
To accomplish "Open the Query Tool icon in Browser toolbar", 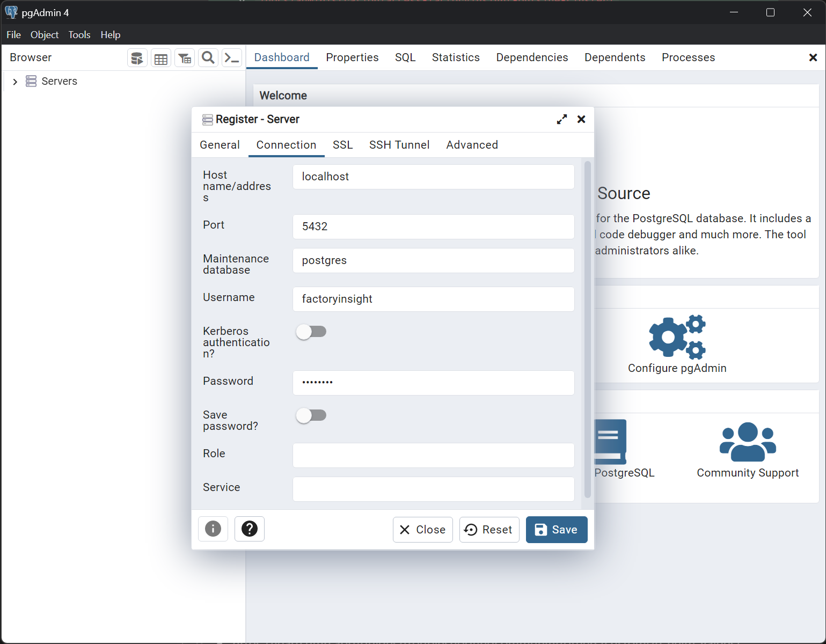I will 137,58.
